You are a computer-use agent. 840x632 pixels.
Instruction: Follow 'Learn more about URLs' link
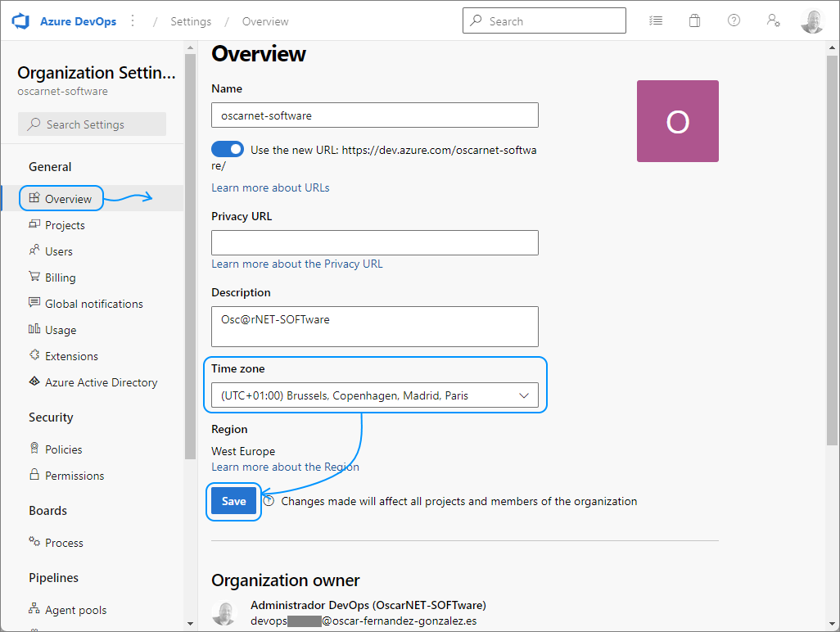pos(270,187)
